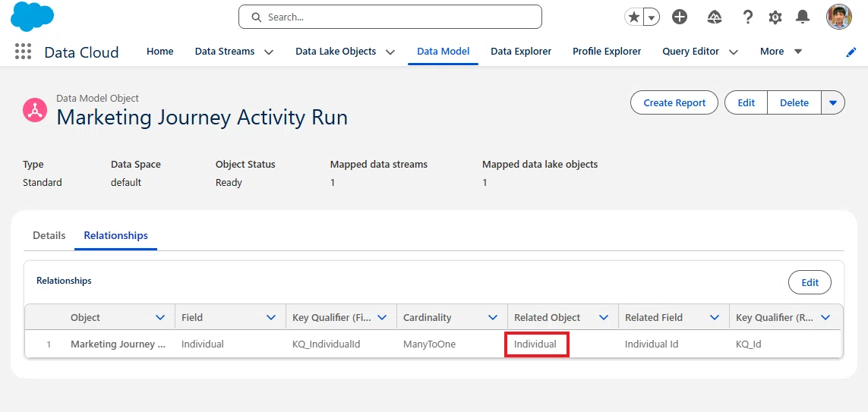Click Edit in the Relationships panel

(810, 282)
